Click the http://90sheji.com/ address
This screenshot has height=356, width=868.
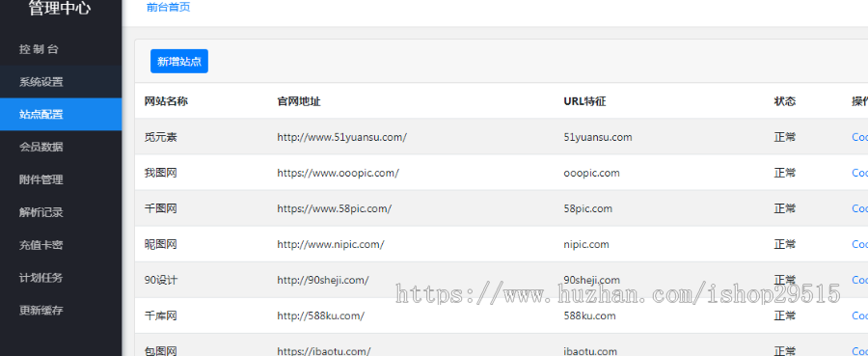click(x=323, y=280)
